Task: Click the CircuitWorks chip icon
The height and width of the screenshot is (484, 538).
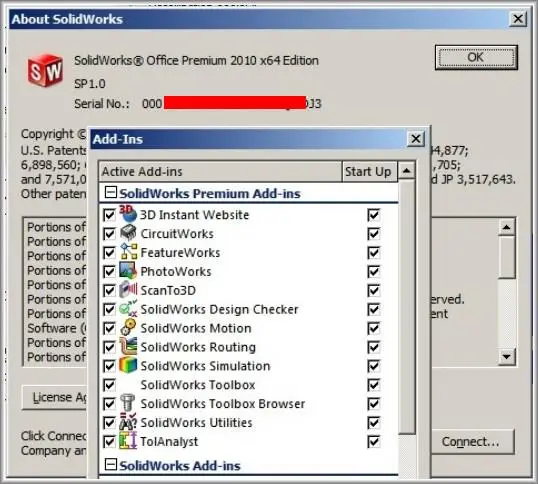Action: [128, 233]
